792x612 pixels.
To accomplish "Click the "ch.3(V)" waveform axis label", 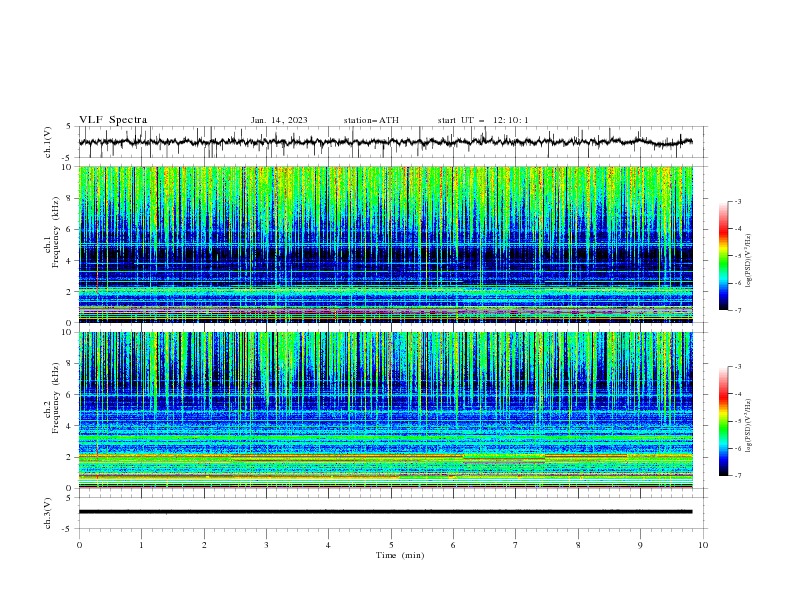I will point(48,513).
